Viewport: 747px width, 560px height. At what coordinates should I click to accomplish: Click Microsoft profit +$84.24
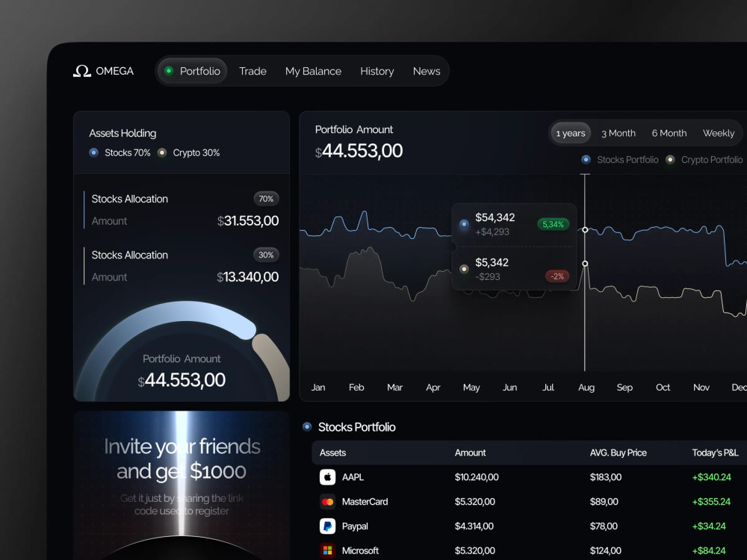click(709, 550)
